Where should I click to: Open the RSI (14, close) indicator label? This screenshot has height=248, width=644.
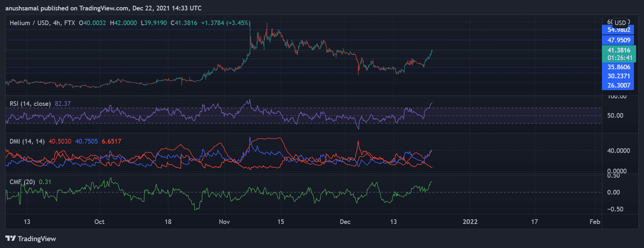click(30, 104)
